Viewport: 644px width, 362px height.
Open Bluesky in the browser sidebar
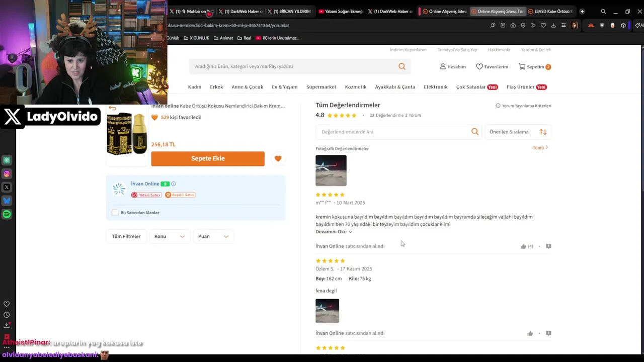[7, 201]
